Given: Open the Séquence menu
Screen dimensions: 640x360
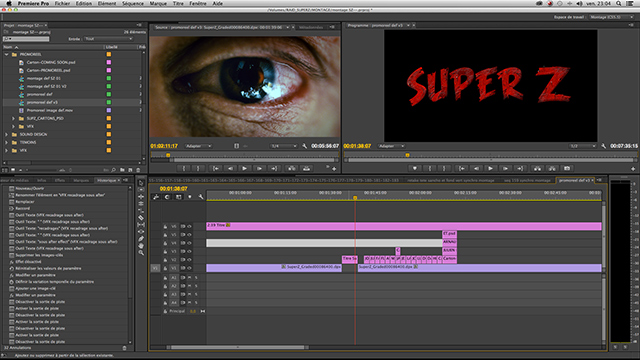Looking at the screenshot, I should coord(133,3).
